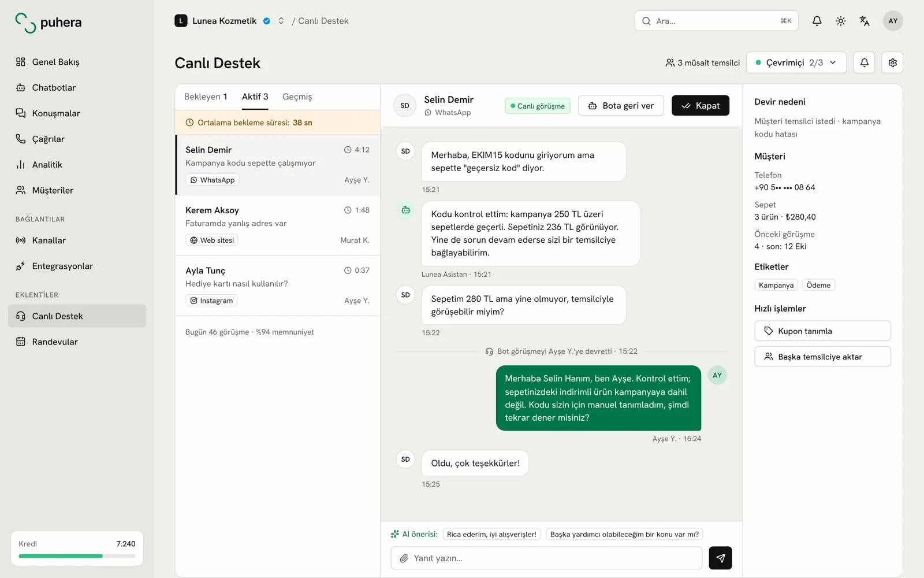
Task: Attach a file with the paperclip icon
Action: point(404,558)
